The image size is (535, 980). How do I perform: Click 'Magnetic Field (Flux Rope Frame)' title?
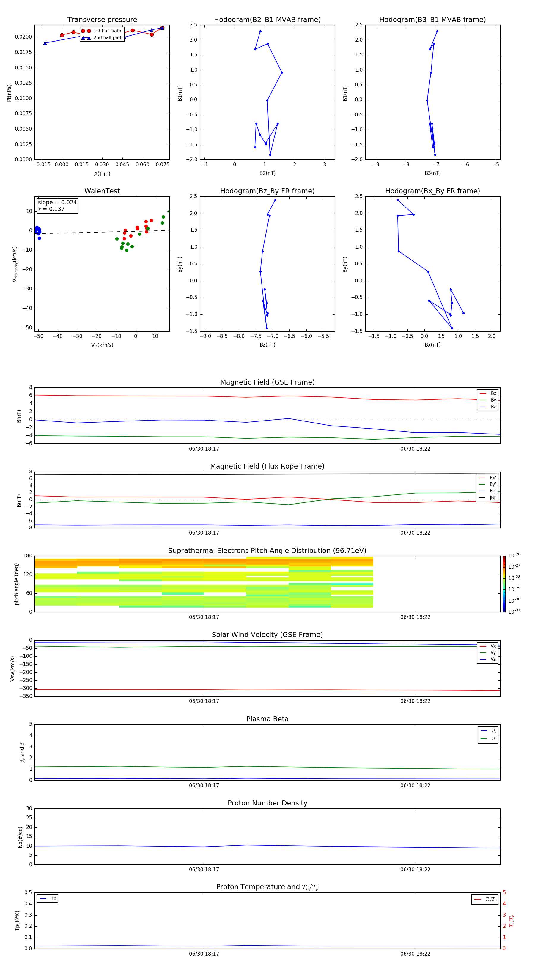(267, 467)
